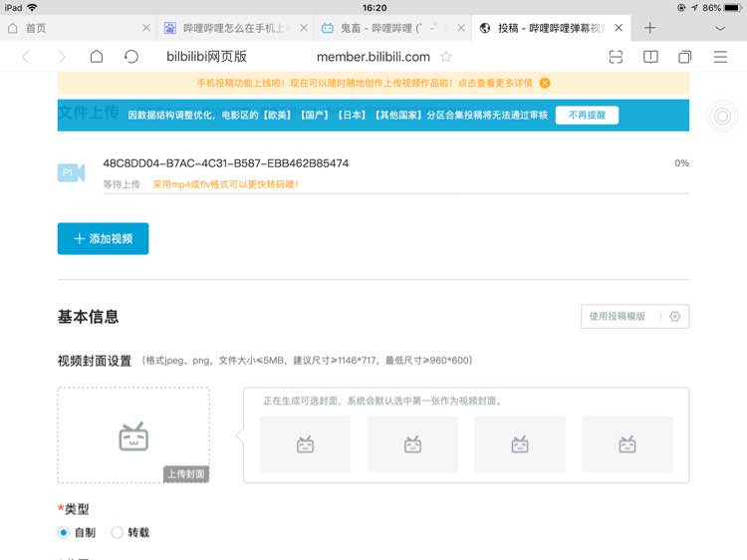The image size is (747, 560).
Task: Tap the Wi-Fi icon in status bar
Action: coord(32,8)
